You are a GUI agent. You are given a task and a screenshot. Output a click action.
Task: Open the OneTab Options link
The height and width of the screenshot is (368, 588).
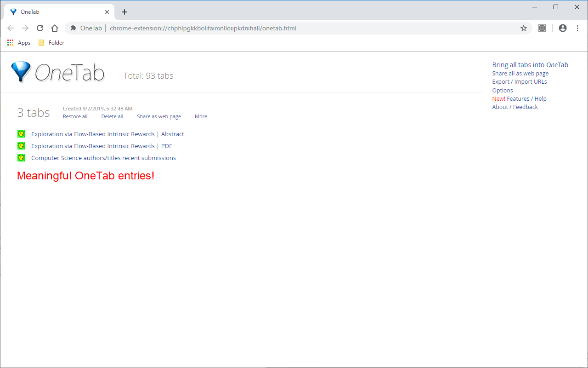[x=503, y=90]
